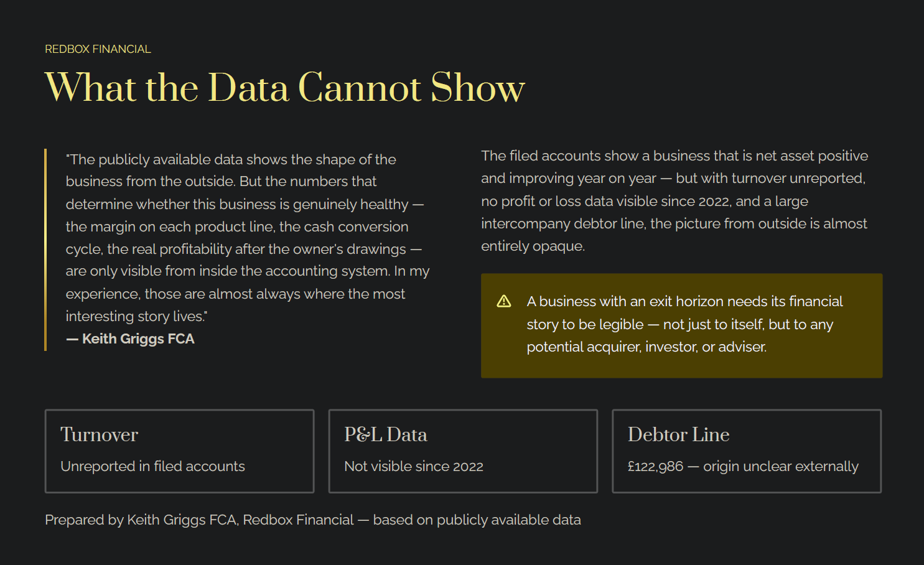
Task: Click the warning triangle icon in callout
Action: pyautogui.click(x=504, y=302)
